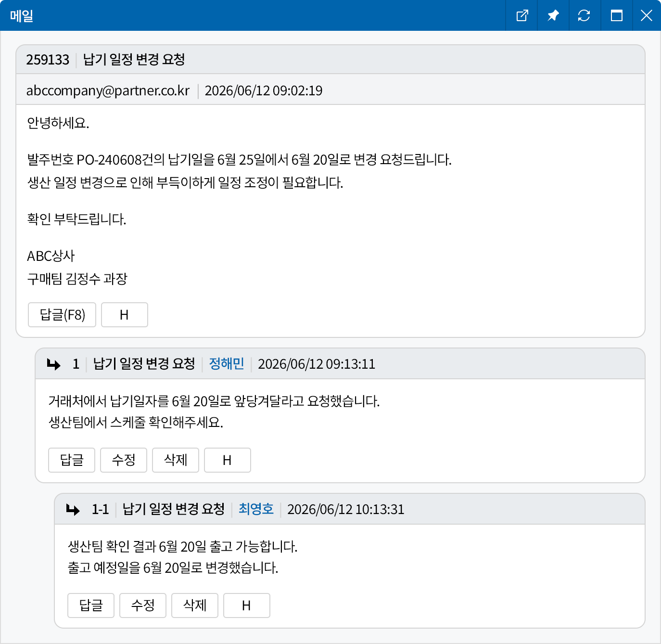
Task: Open the 정해민 author link
Action: coord(227,364)
